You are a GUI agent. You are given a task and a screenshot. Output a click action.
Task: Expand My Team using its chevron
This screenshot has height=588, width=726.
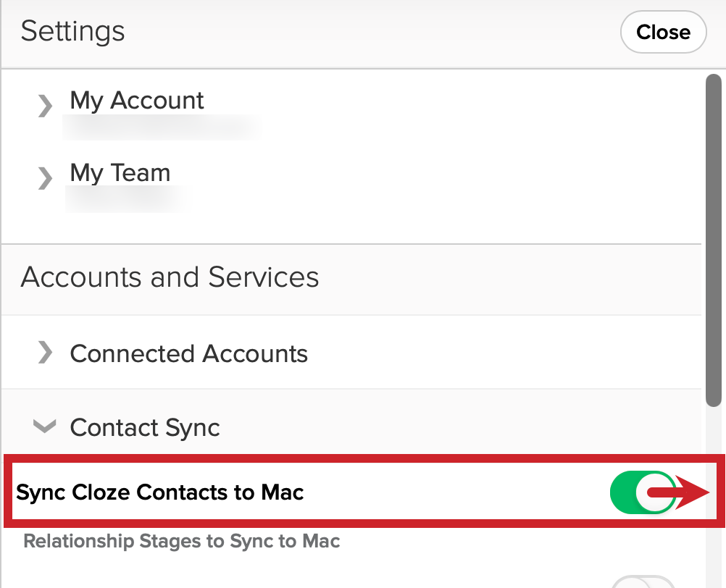(x=45, y=178)
